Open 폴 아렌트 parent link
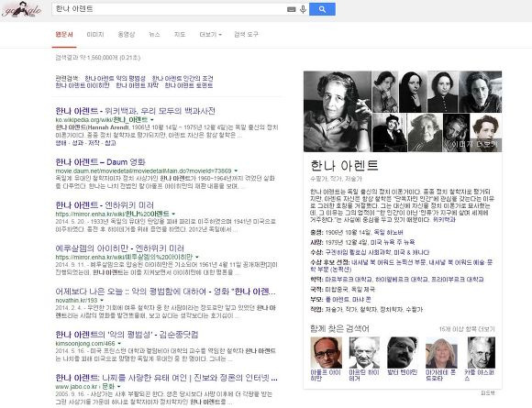532x408 pixels. [x=338, y=300]
